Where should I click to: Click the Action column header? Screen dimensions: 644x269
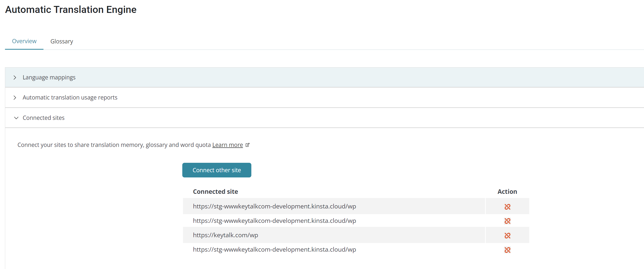507,192
